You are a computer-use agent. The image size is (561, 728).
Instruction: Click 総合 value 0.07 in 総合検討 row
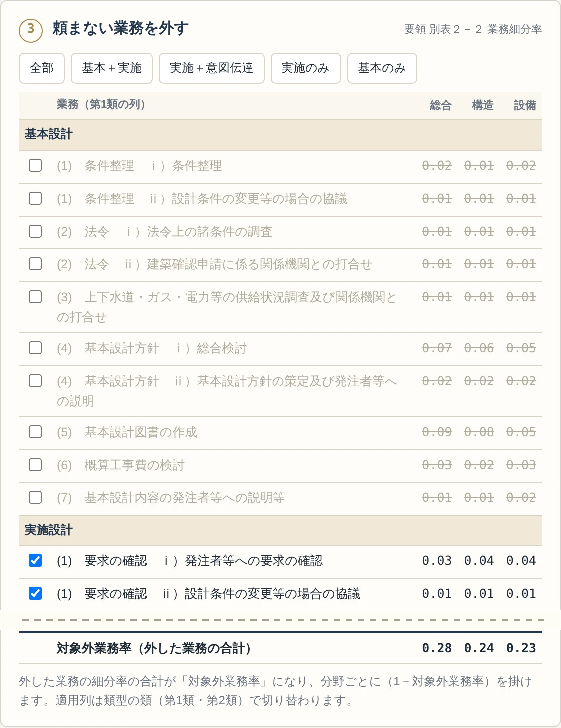pos(437,348)
